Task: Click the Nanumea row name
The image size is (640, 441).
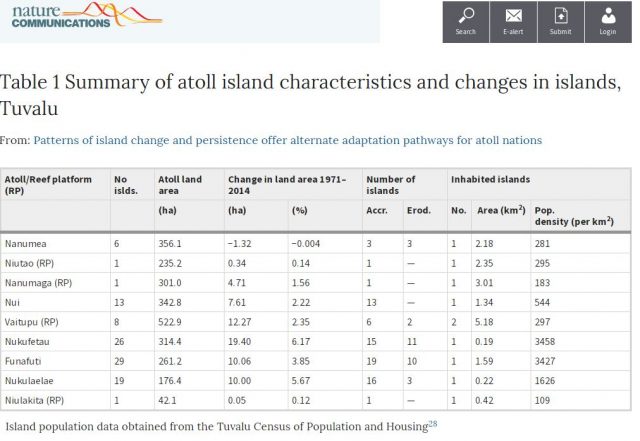Action: click(25, 243)
